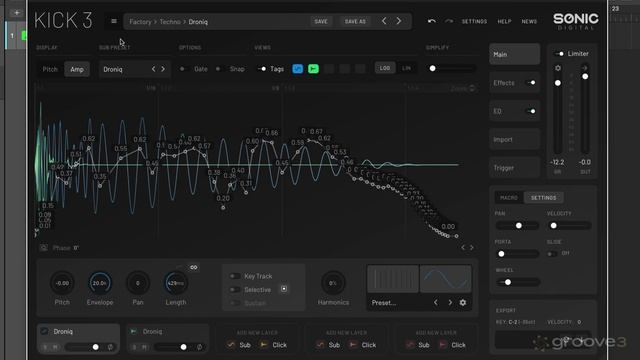
Task: Open NEWS in the top bar
Action: [529, 21]
